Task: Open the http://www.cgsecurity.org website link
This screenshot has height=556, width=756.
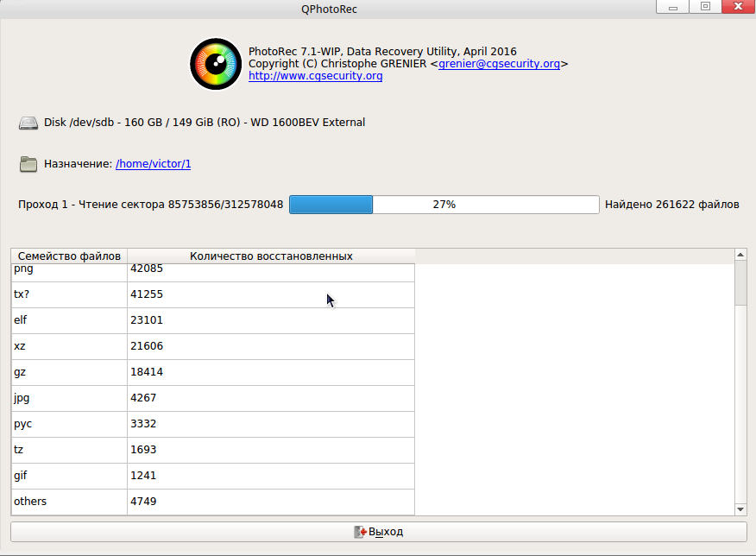Action: click(x=315, y=76)
